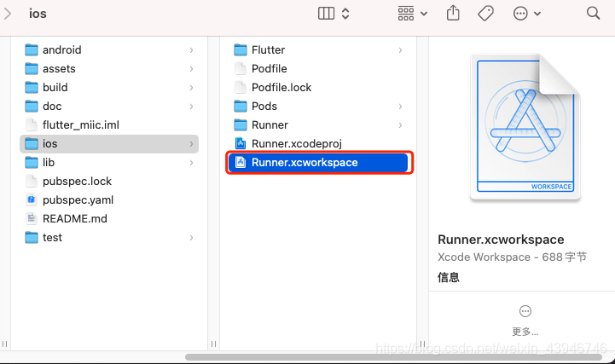Select the doc folder icon
This screenshot has width=615, height=364.
pos(32,107)
